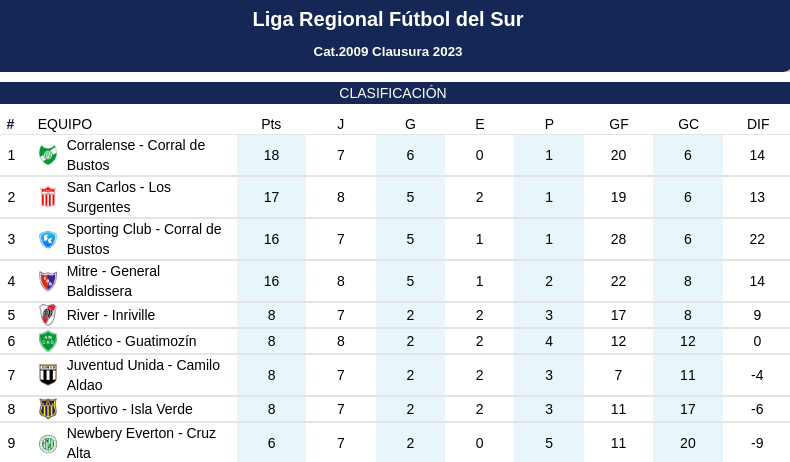This screenshot has height=462, width=790.
Task: Click the Sportivo Isla Verde yellow crest
Action: pos(48,409)
